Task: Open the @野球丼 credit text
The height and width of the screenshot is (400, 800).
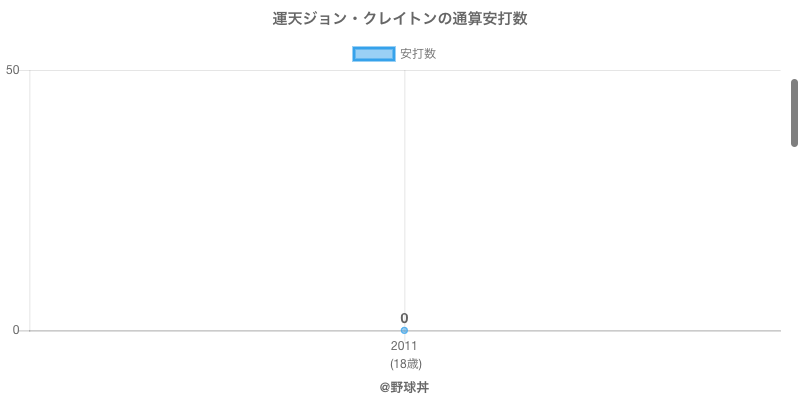Action: [404, 386]
